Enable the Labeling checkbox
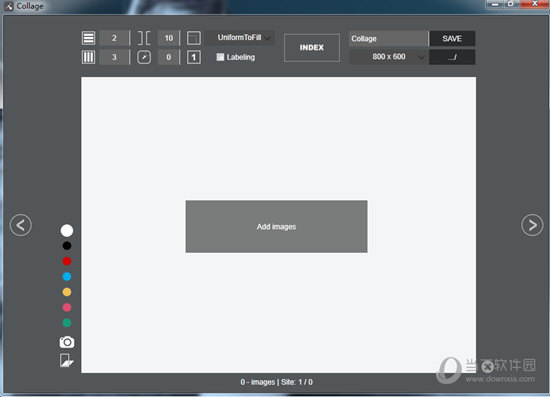 [x=220, y=57]
